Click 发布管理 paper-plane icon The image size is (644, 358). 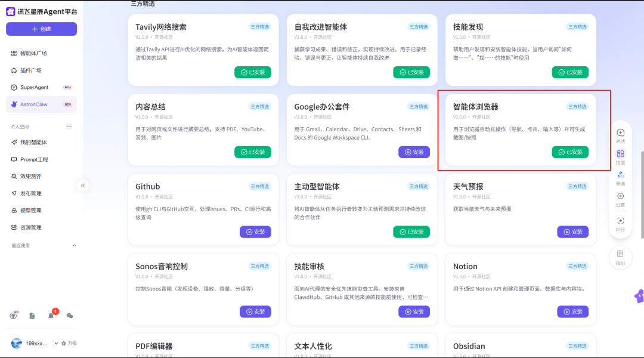coord(14,193)
